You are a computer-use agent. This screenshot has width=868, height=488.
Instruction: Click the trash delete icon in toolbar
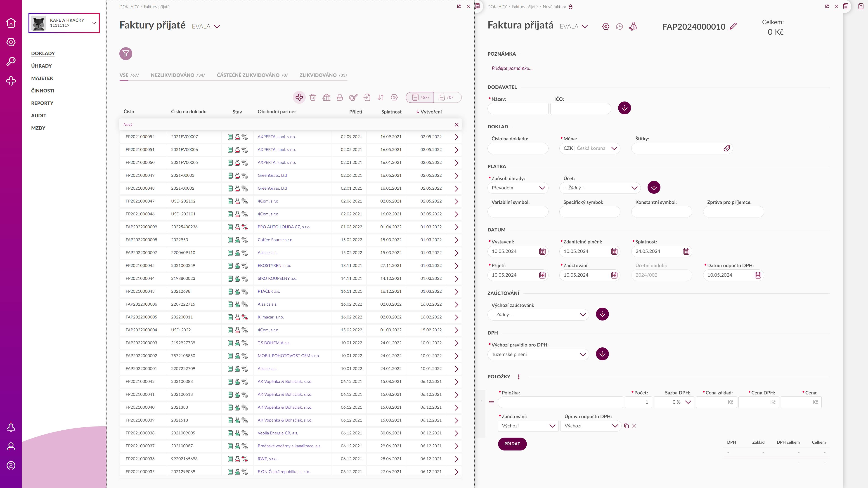point(313,97)
